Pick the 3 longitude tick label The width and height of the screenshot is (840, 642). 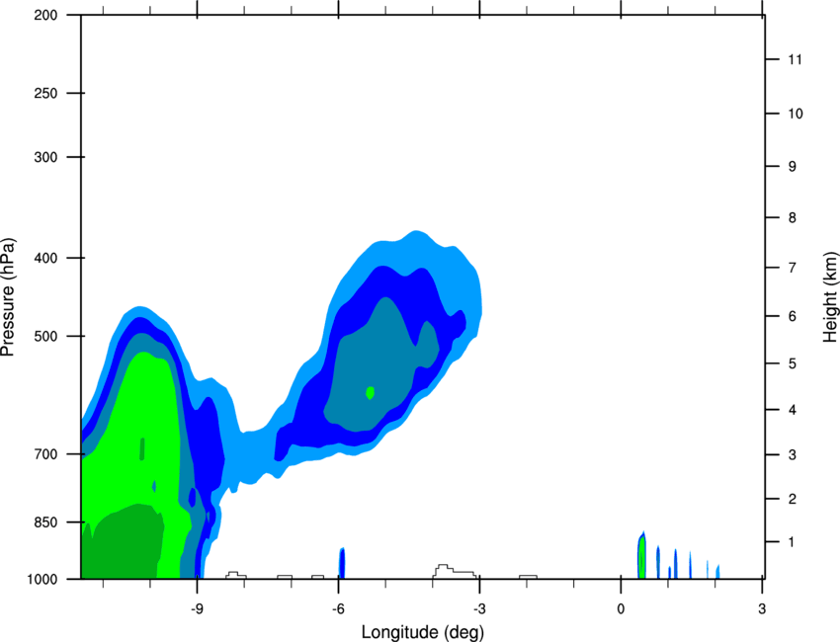point(762,608)
